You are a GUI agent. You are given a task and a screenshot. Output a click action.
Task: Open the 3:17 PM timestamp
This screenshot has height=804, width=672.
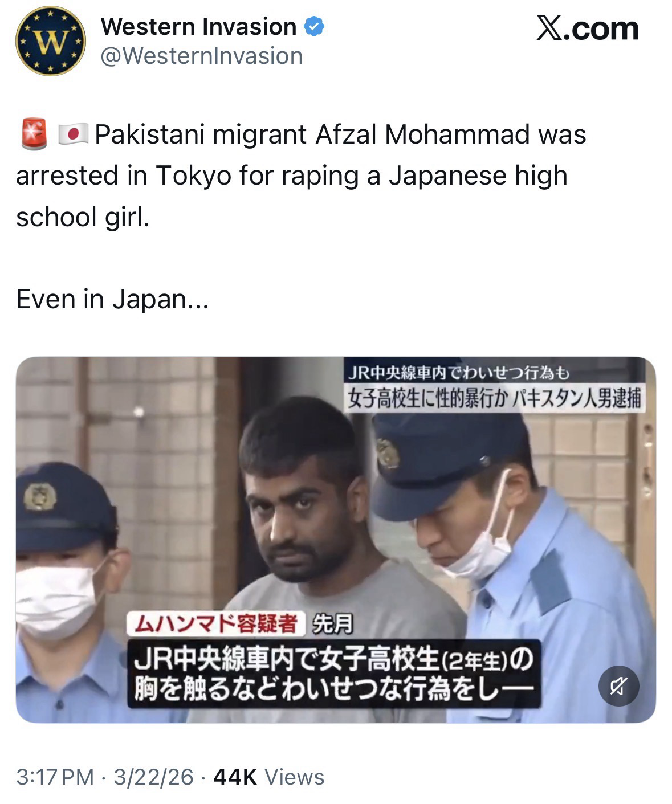click(x=55, y=777)
